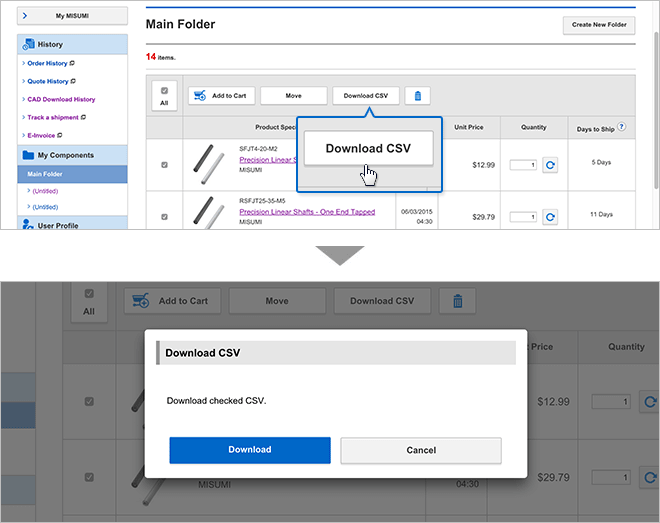Viewport: 660px width, 523px height.
Task: Click quantity field for the SFJT4-20-M2 item
Action: click(x=523, y=164)
